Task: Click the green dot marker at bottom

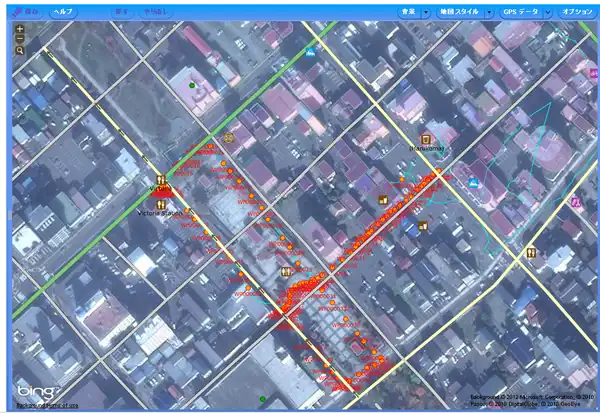Action: point(263,399)
